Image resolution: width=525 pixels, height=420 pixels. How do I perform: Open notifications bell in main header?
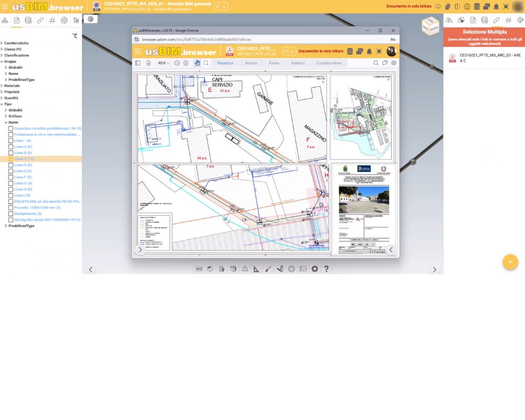496,6
